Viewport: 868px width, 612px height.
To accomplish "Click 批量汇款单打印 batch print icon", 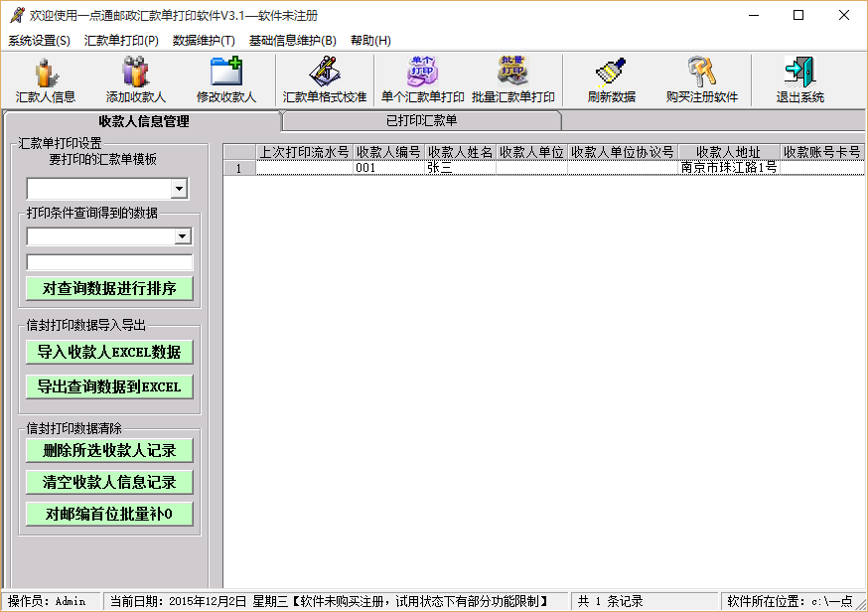I will click(512, 80).
